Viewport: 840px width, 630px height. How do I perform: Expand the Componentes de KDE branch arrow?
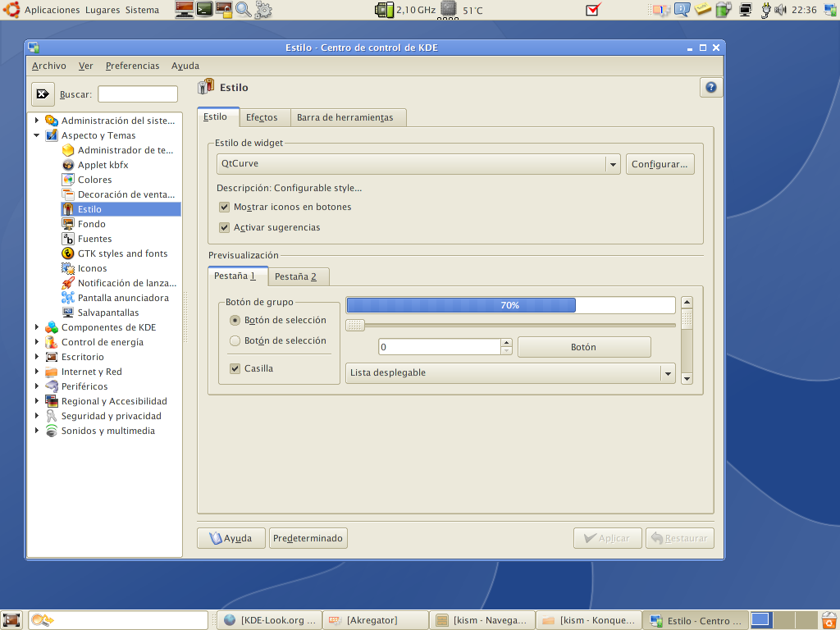tap(36, 327)
